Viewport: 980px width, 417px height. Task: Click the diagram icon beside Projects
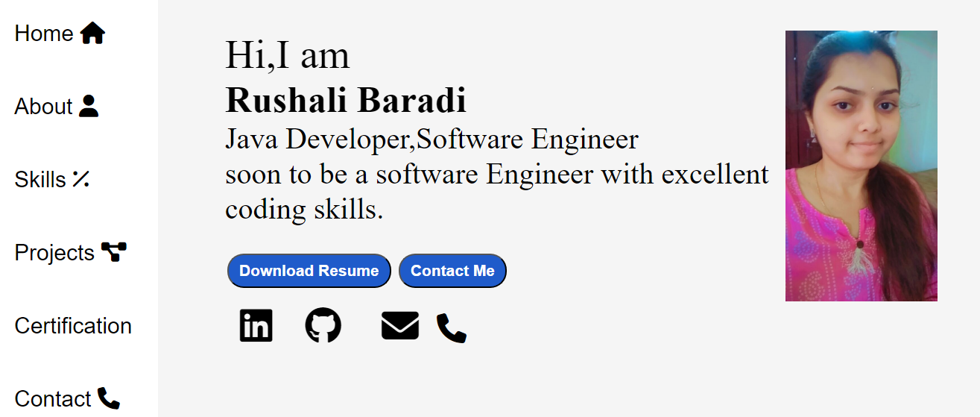[114, 252]
